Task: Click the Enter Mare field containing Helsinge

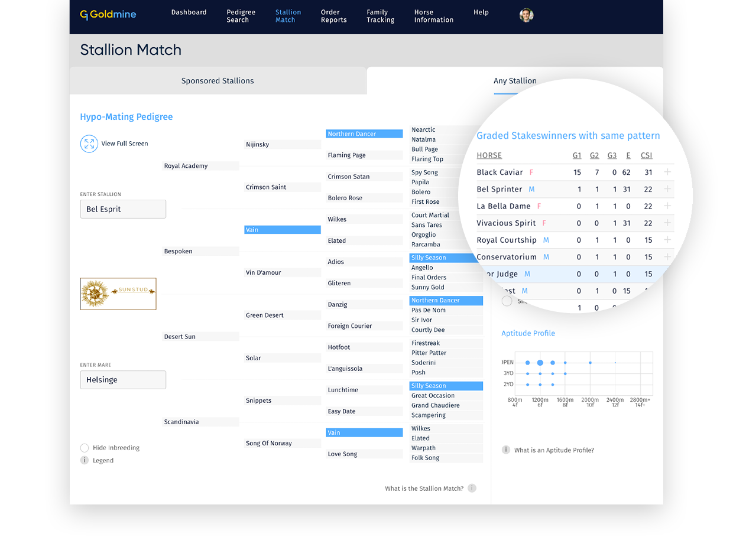Action: click(x=123, y=380)
